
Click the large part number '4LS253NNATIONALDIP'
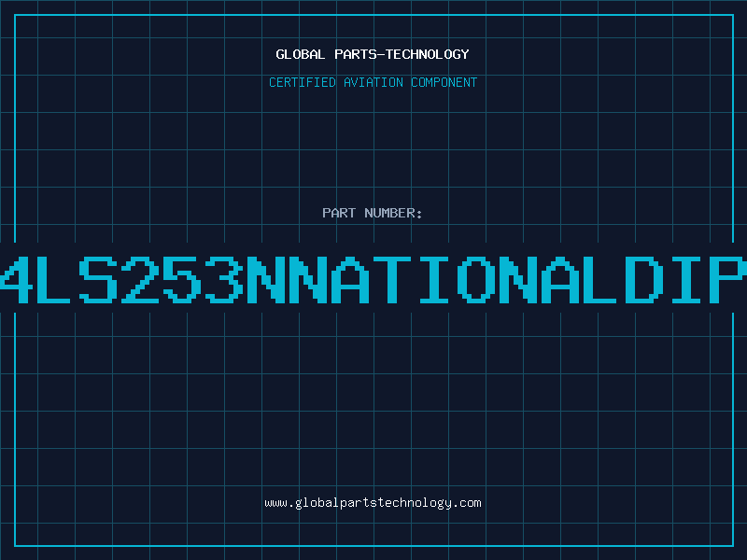(373, 279)
